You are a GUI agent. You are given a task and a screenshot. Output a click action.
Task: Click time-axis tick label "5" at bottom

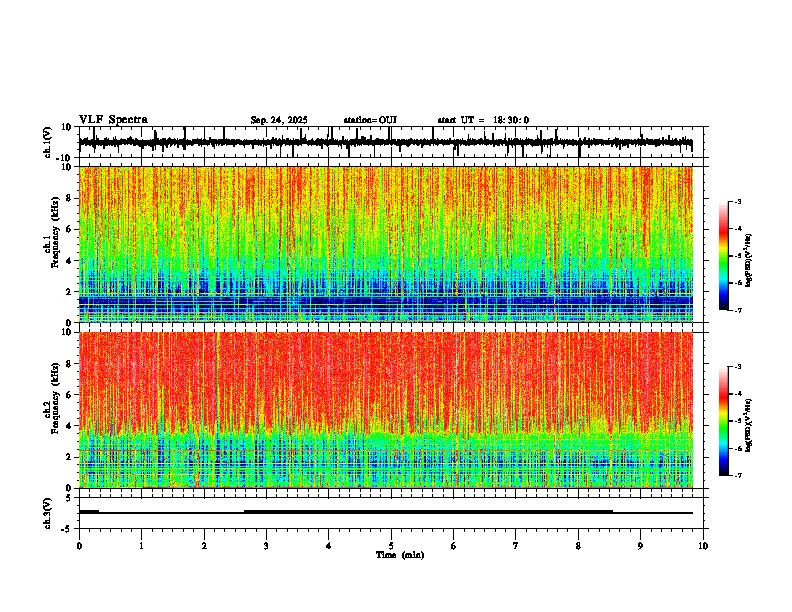coord(391,546)
